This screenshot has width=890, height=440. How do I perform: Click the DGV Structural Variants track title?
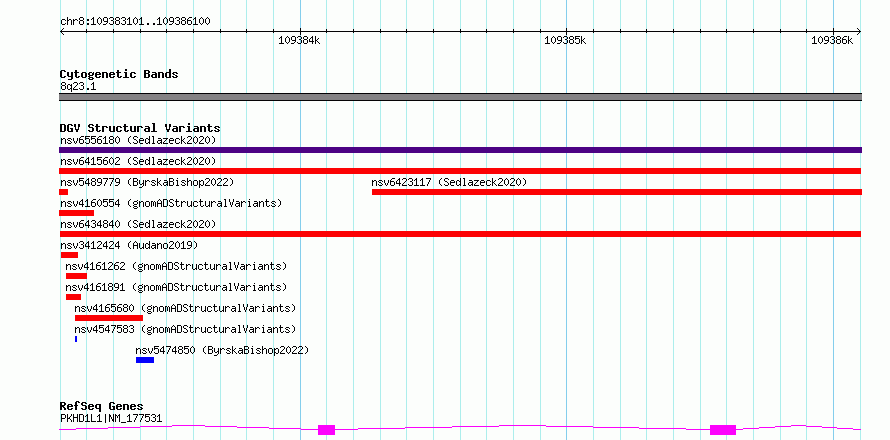(140, 128)
